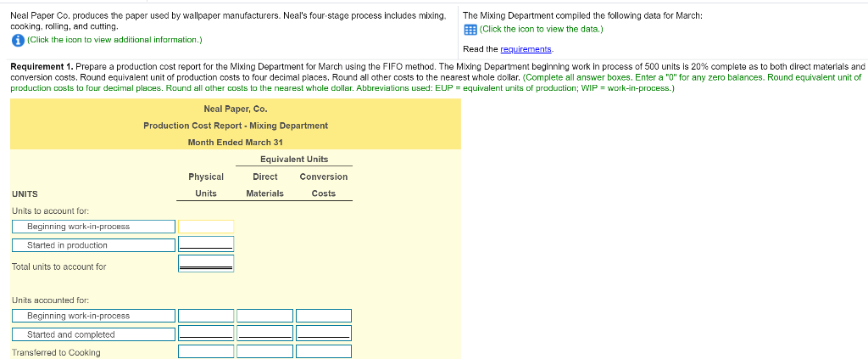The width and height of the screenshot is (868, 359).
Task: Click 'Click the icon to view additional information' text
Action: tap(114, 40)
